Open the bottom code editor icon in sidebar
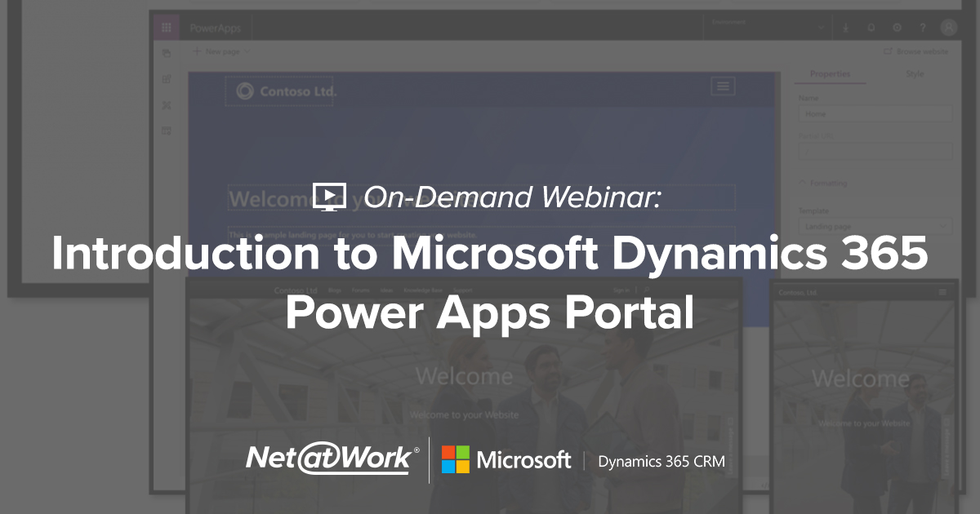The height and width of the screenshot is (514, 980). point(167,131)
